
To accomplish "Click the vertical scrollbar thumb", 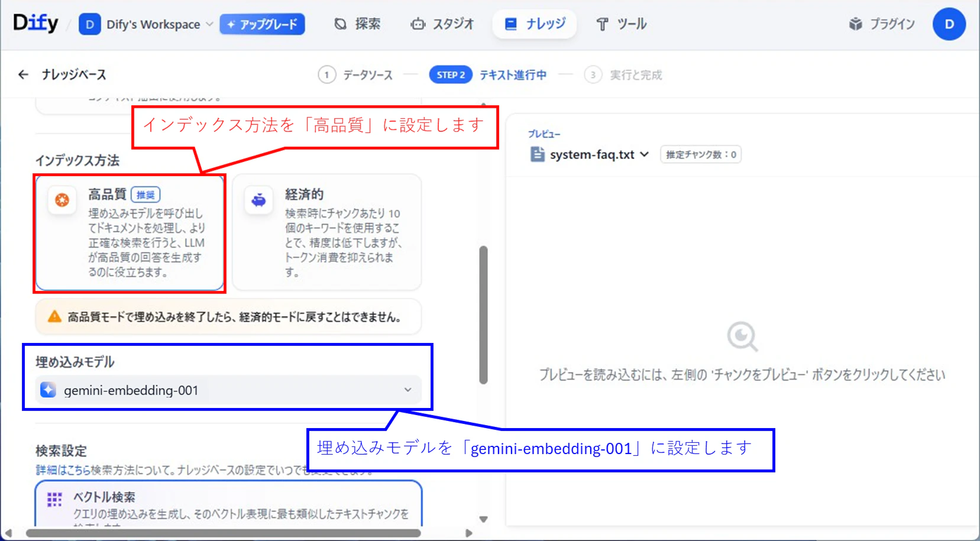I will click(483, 315).
